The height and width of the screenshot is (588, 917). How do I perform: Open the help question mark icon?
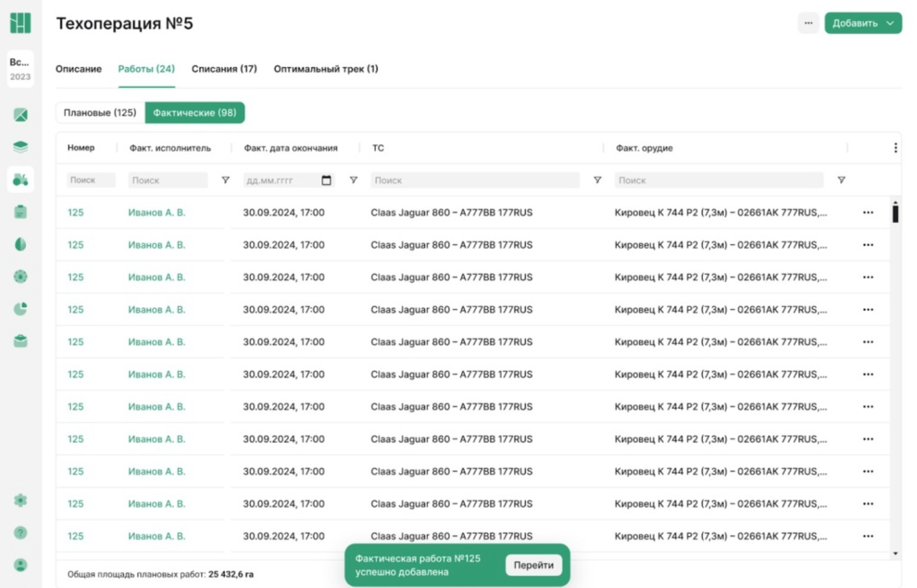(21, 533)
